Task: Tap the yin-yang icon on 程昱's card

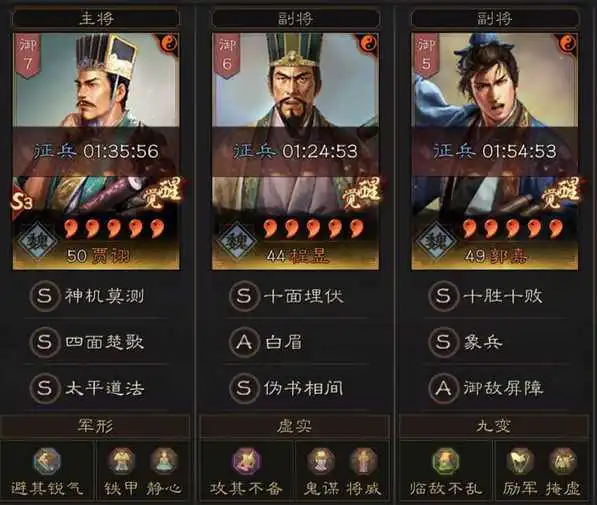Action: point(368,44)
